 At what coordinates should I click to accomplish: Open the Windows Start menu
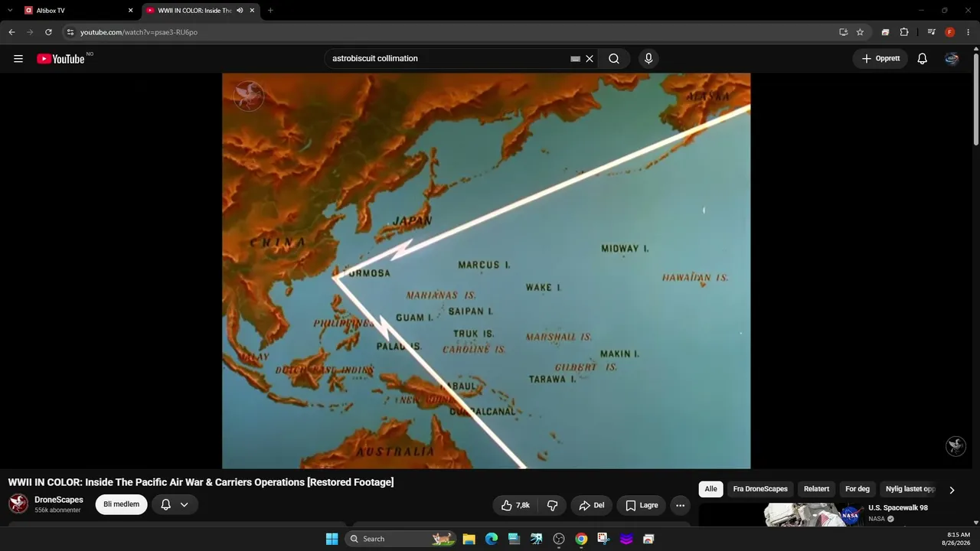pyautogui.click(x=332, y=539)
